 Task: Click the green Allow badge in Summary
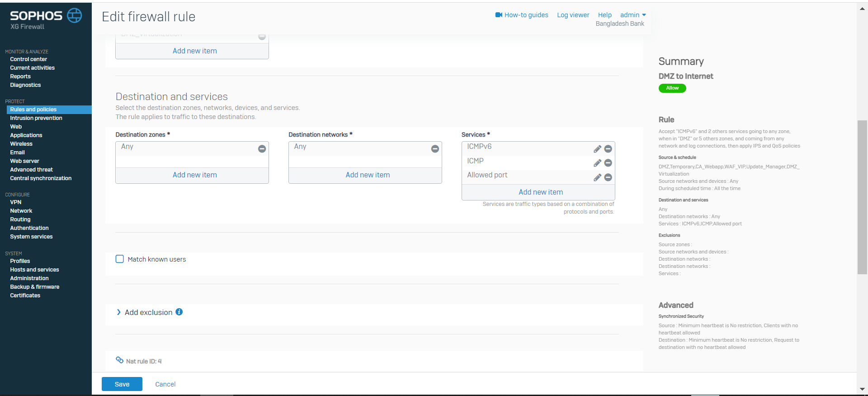coord(672,88)
